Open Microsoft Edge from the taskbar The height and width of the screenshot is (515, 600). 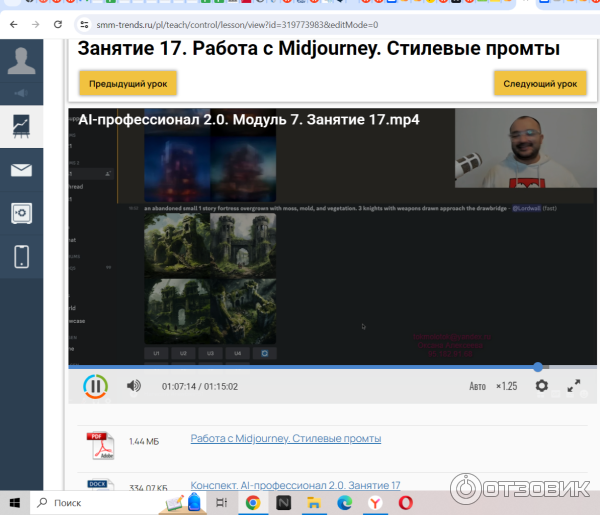(x=344, y=503)
